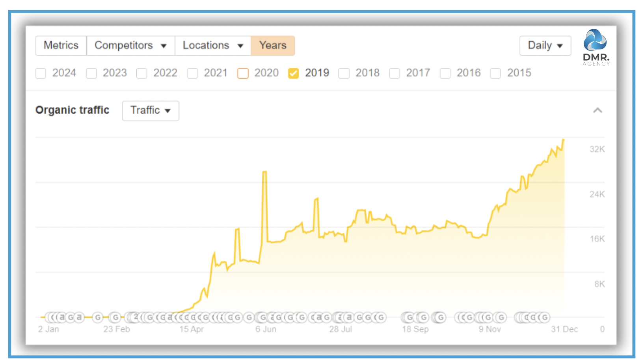Open the Traffic metric dropdown
The height and width of the screenshot is (364, 644).
[x=150, y=111]
